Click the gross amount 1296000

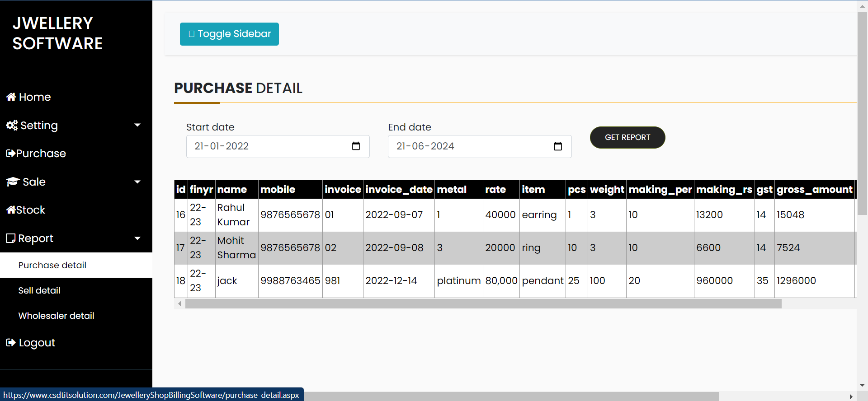[797, 281]
